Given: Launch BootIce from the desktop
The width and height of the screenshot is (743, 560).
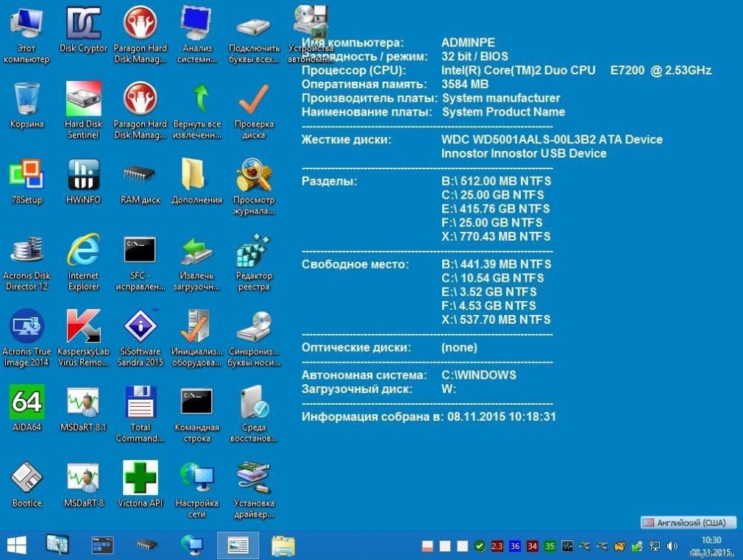Looking at the screenshot, I should point(26,485).
